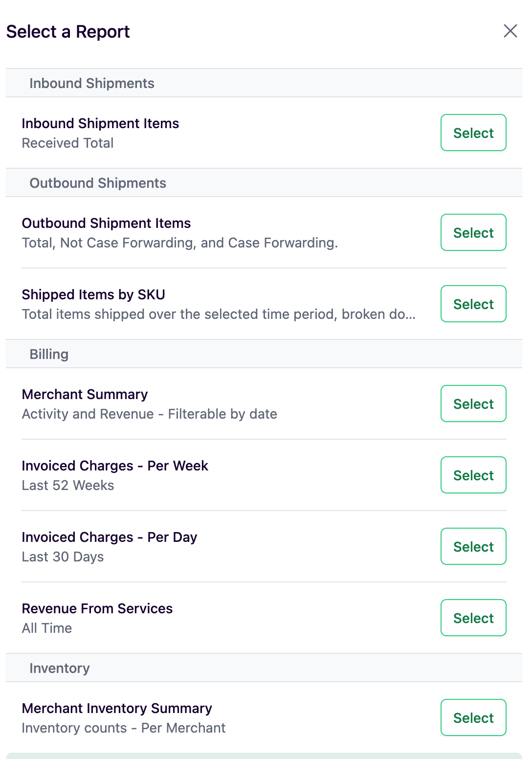The width and height of the screenshot is (532, 759).
Task: Click the Billing section header
Action: pyautogui.click(x=49, y=354)
